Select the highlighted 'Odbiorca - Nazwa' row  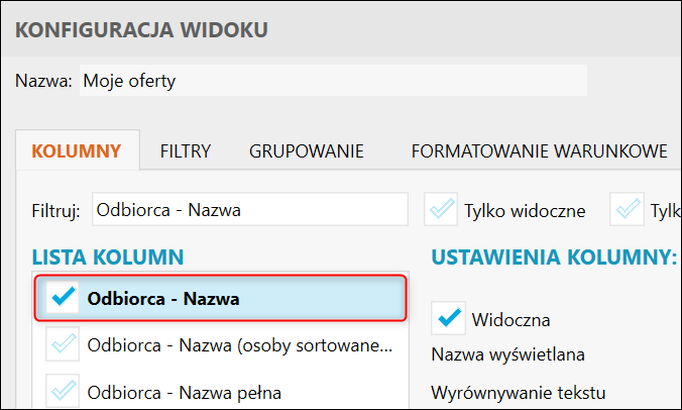click(240, 298)
